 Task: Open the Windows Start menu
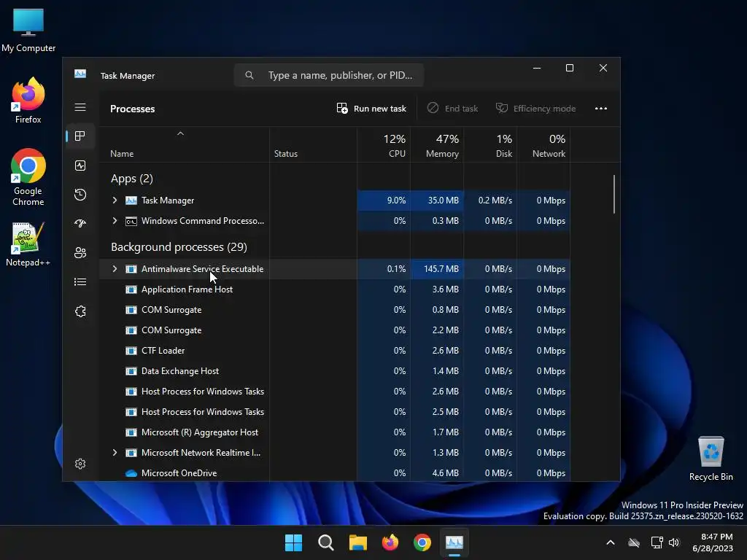pos(293,542)
